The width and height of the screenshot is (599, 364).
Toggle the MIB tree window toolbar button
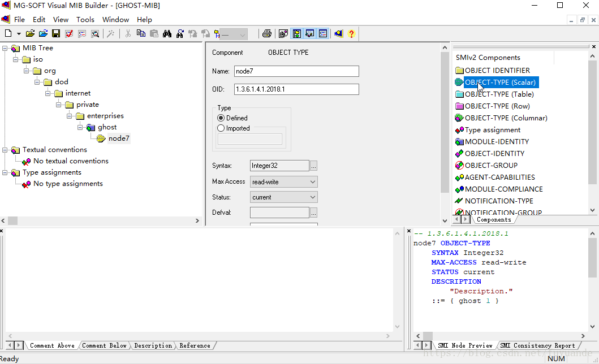point(297,33)
